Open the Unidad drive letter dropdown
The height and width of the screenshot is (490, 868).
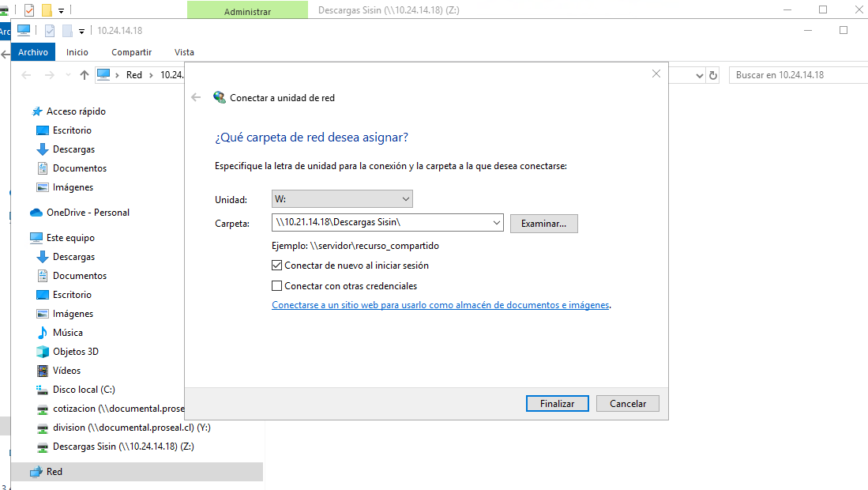341,199
